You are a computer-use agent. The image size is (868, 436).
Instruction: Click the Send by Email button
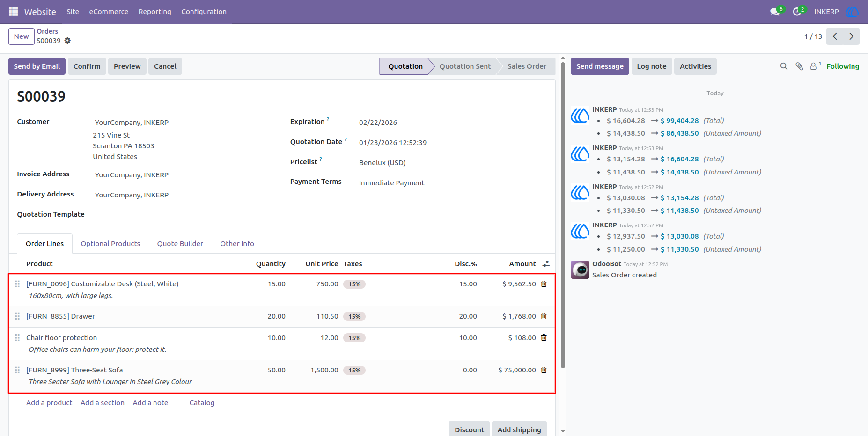[x=37, y=66]
